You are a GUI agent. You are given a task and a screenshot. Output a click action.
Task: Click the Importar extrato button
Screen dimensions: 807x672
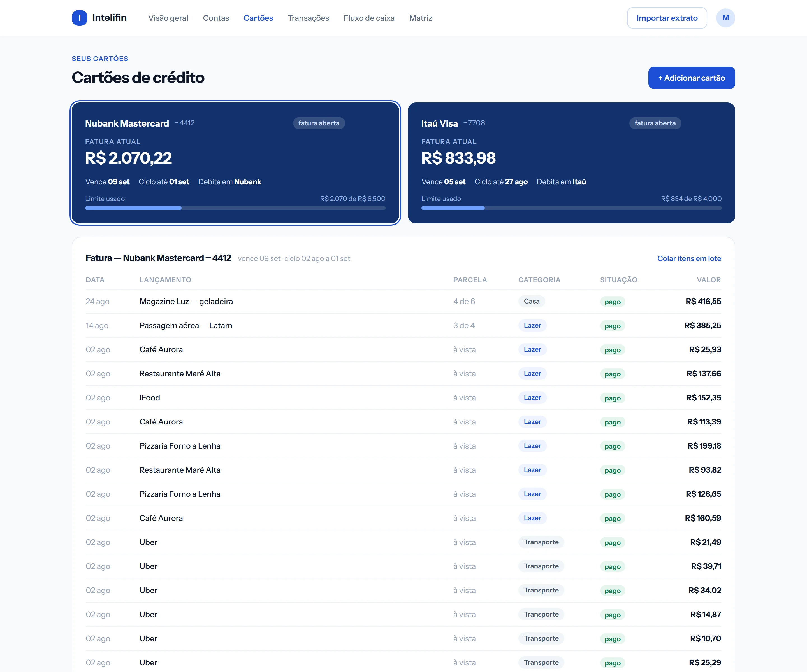[667, 18]
